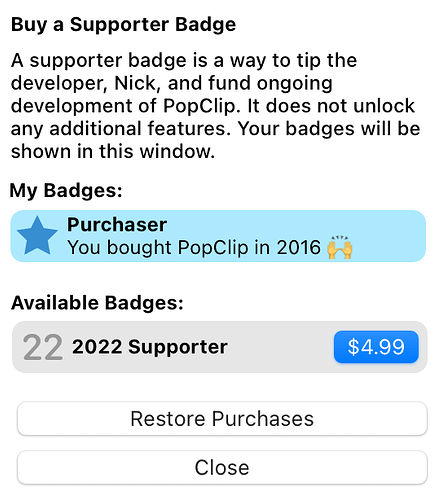This screenshot has height=500, width=439.
Task: Click the gray 22 badge icon
Action: [43, 347]
